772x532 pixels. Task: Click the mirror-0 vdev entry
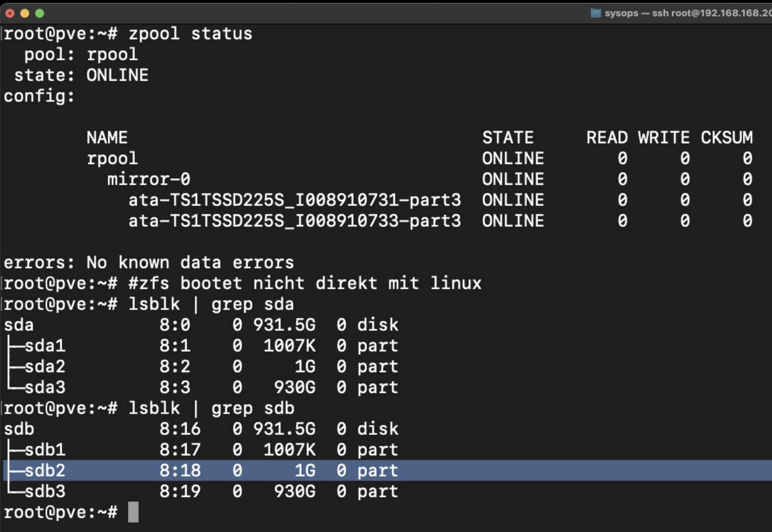(x=149, y=180)
